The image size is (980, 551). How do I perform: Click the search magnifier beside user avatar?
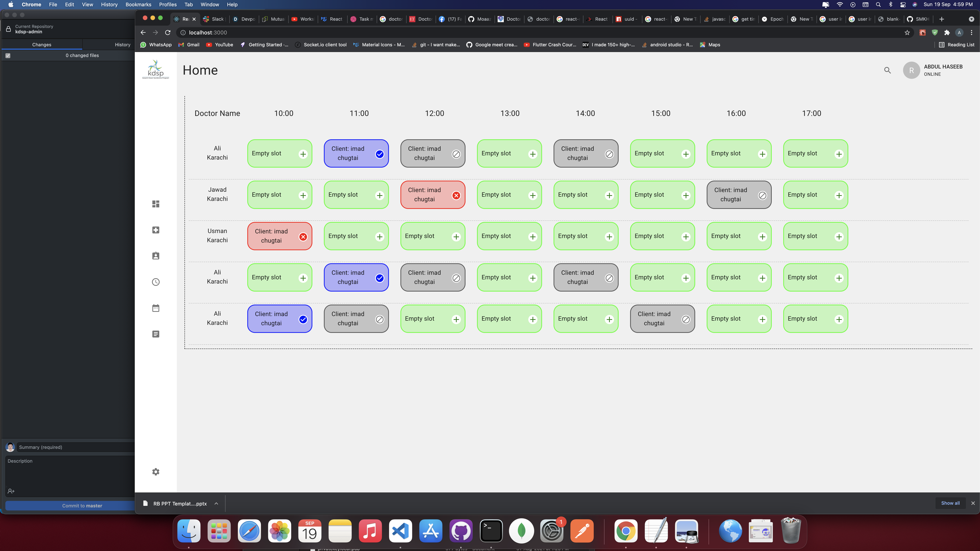[887, 70]
